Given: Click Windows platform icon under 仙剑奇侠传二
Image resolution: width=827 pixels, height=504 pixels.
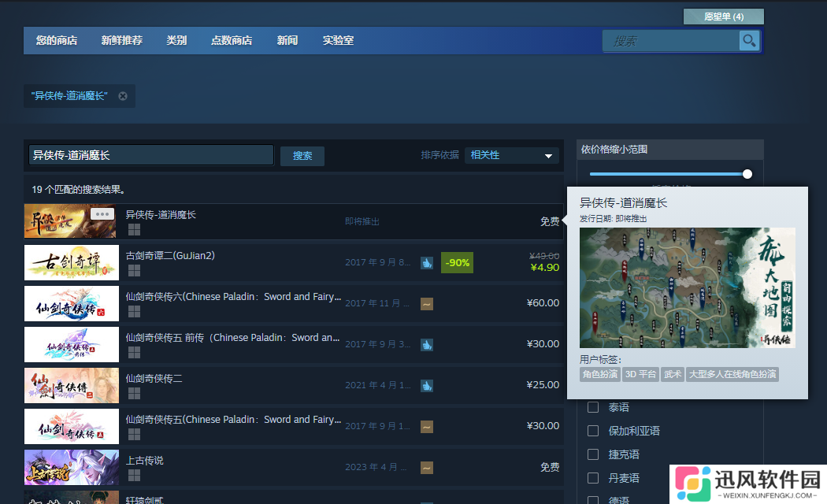Looking at the screenshot, I should [x=135, y=393].
